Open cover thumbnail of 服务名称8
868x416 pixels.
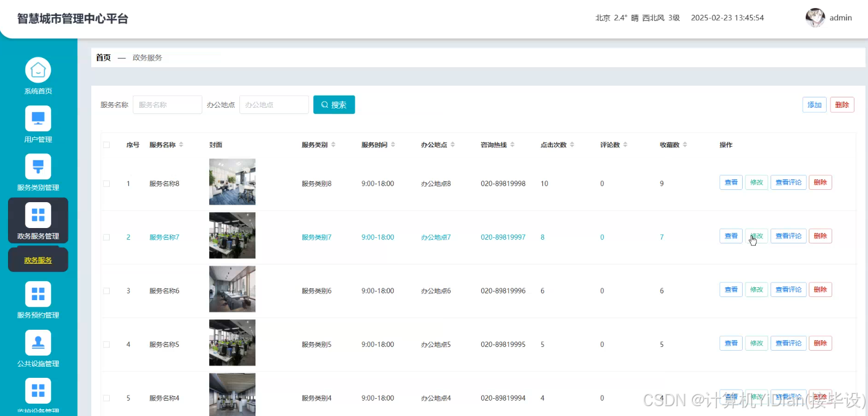click(232, 182)
